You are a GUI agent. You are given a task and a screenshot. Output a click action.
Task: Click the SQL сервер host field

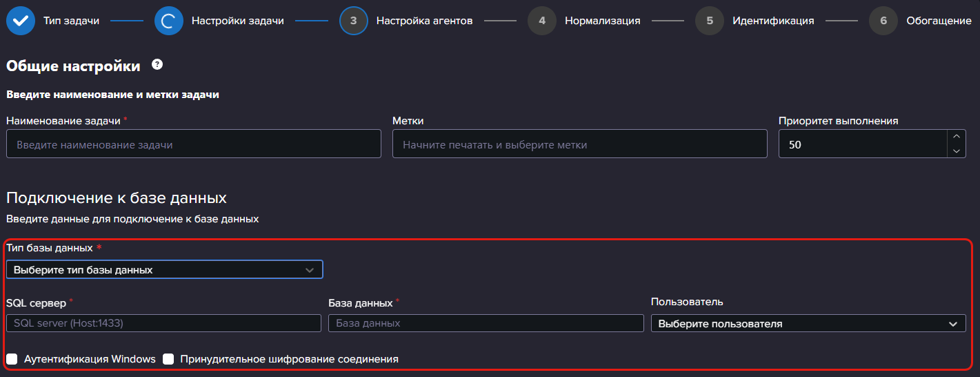point(163,323)
